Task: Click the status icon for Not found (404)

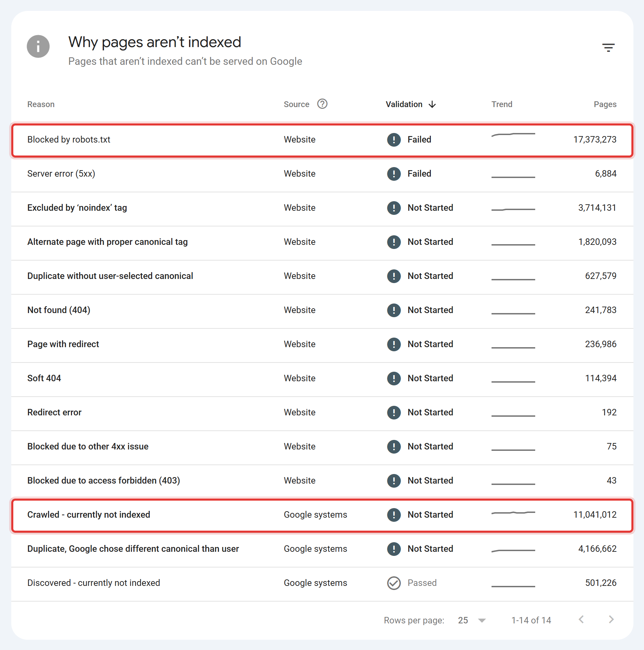Action: [x=394, y=310]
